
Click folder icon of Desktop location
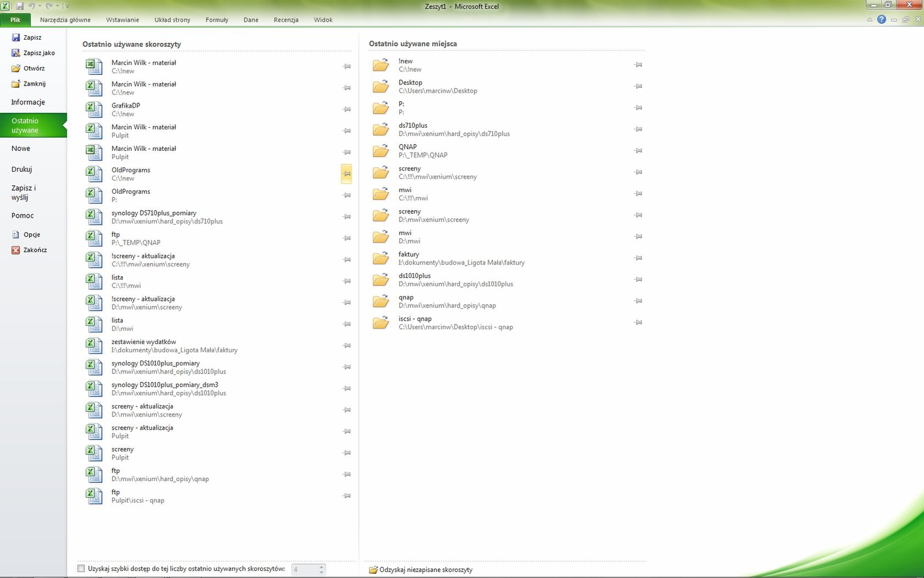click(x=381, y=86)
